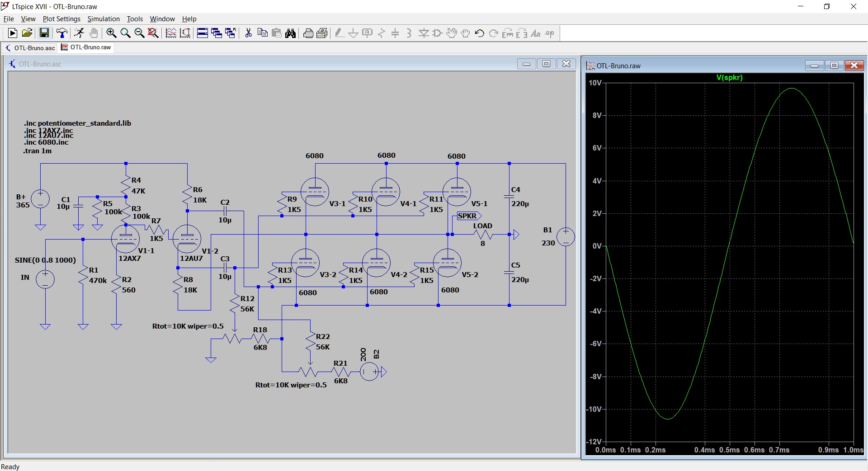Click the .tran 1m directive text
Image resolution: width=868 pixels, height=471 pixels.
38,151
